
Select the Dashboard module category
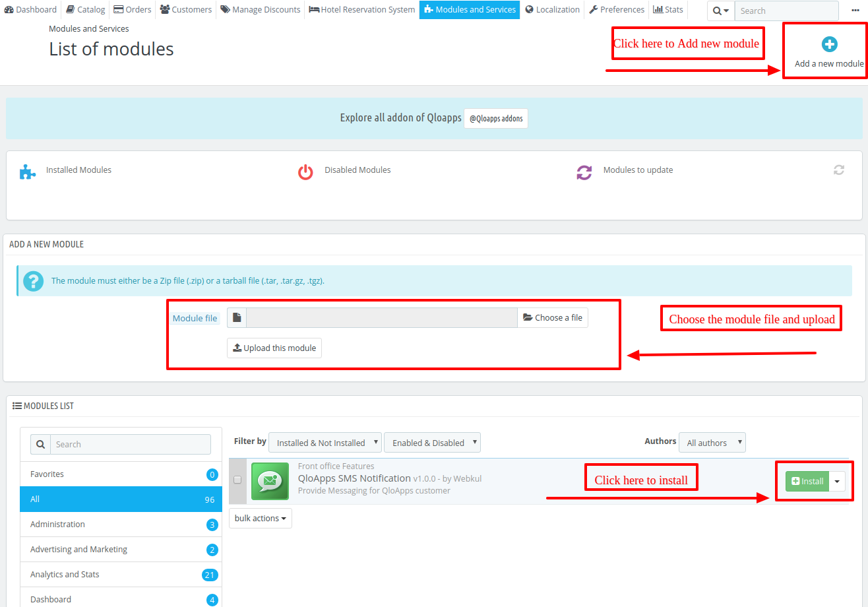[x=121, y=599]
